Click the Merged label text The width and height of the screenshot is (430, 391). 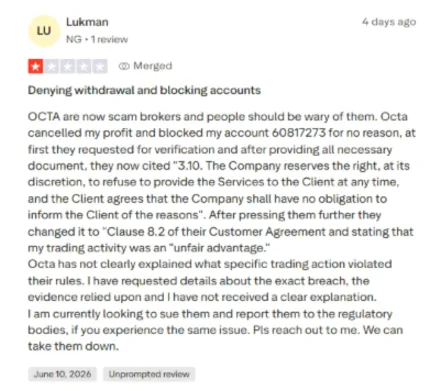pyautogui.click(x=153, y=66)
